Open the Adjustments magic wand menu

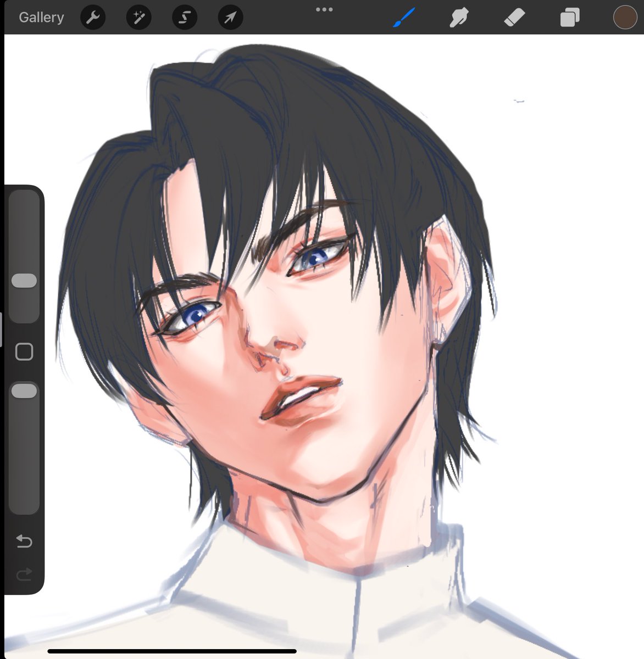tap(138, 18)
